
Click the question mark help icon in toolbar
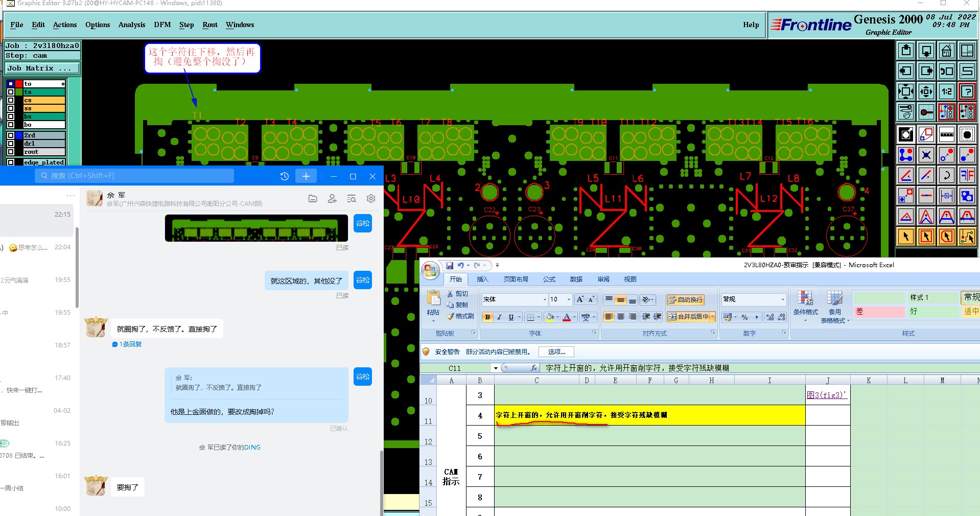tap(967, 91)
